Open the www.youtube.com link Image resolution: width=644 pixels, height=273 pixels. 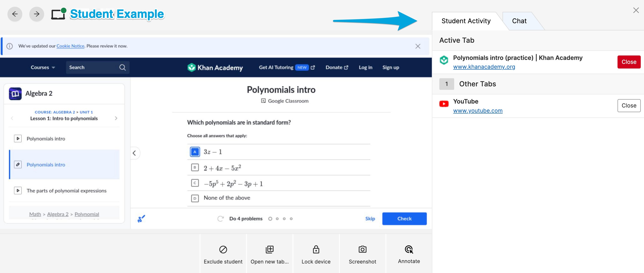(x=478, y=111)
